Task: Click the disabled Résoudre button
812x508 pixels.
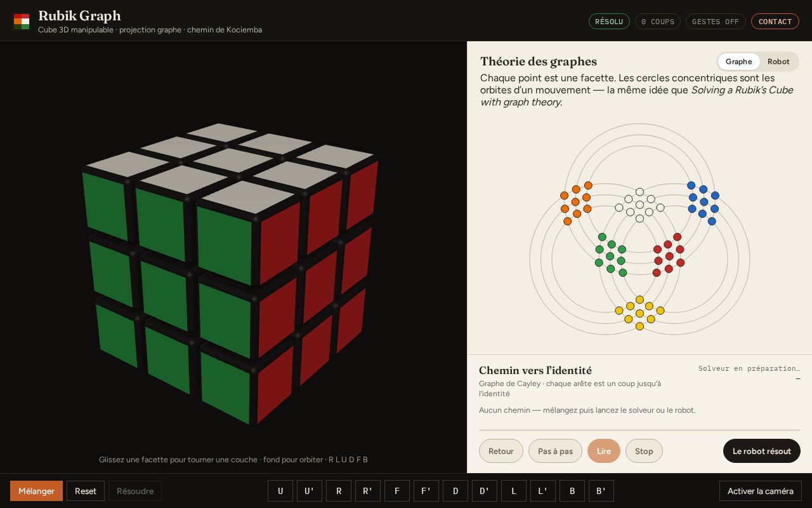Action: (135, 491)
